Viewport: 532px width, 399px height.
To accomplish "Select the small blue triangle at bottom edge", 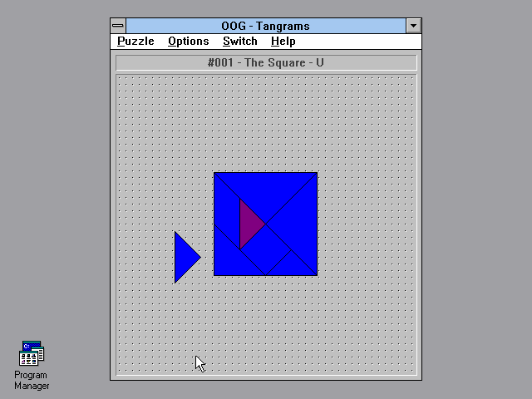I will (x=291, y=267).
